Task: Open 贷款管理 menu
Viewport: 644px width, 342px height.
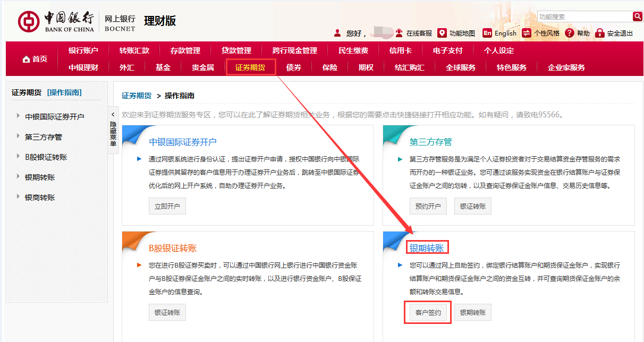Action: (x=236, y=50)
